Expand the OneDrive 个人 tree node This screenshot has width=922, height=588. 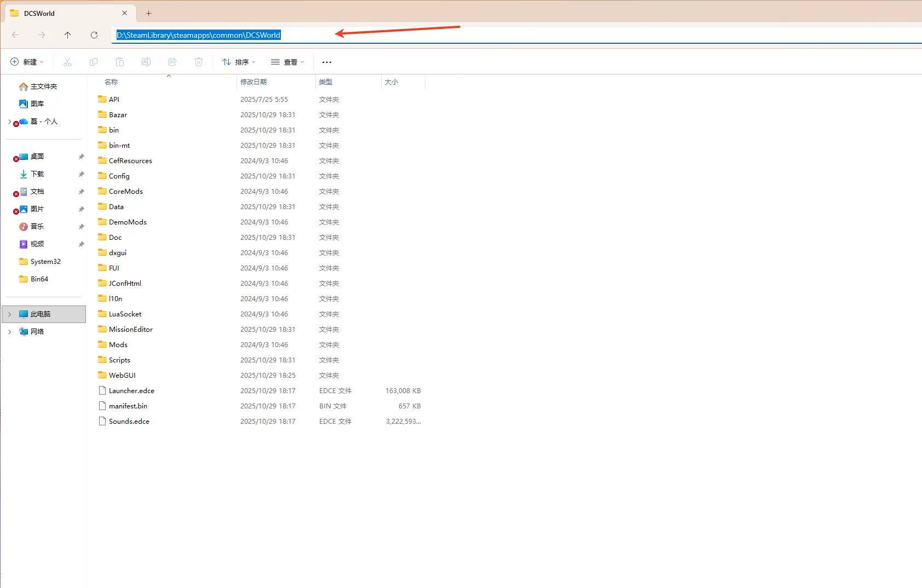coord(9,122)
